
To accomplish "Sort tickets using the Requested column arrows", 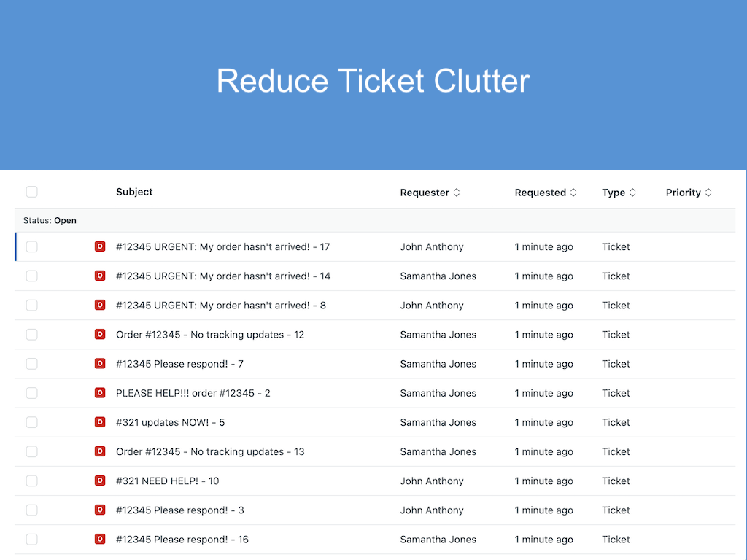I will click(574, 192).
